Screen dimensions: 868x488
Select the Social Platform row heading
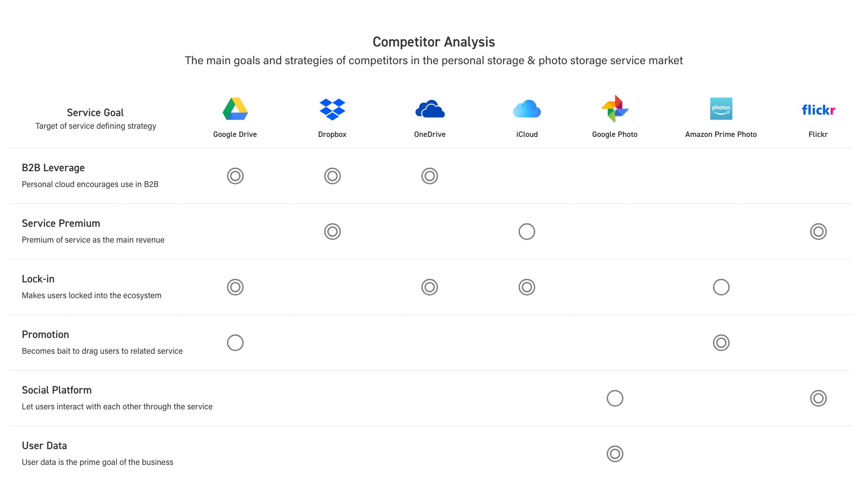click(57, 390)
